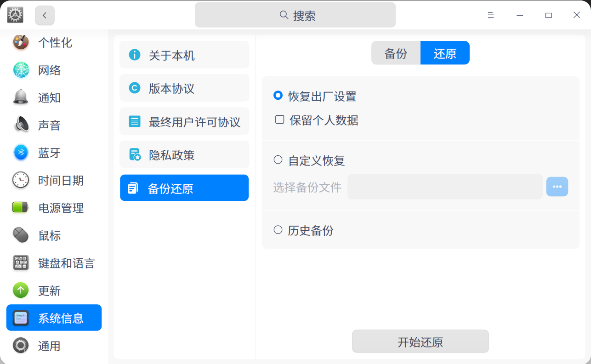Switch to the 备份 tab
The height and width of the screenshot is (364, 591).
click(x=396, y=53)
